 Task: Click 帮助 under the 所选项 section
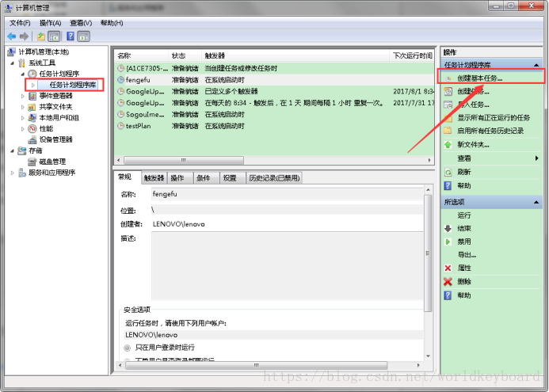(x=464, y=295)
